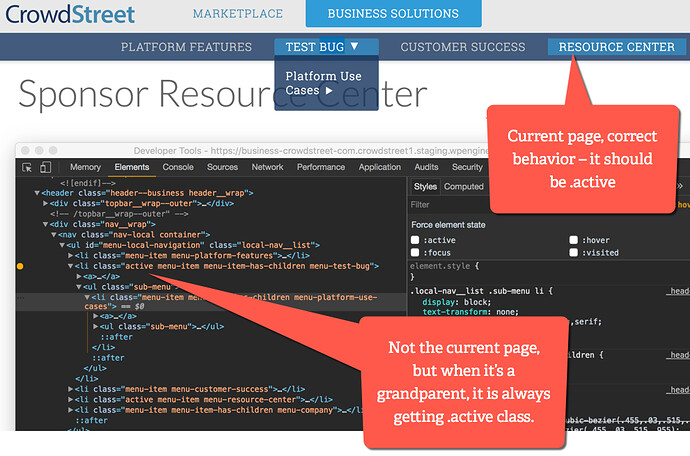Expand the menu-customer-success li node

(70, 389)
